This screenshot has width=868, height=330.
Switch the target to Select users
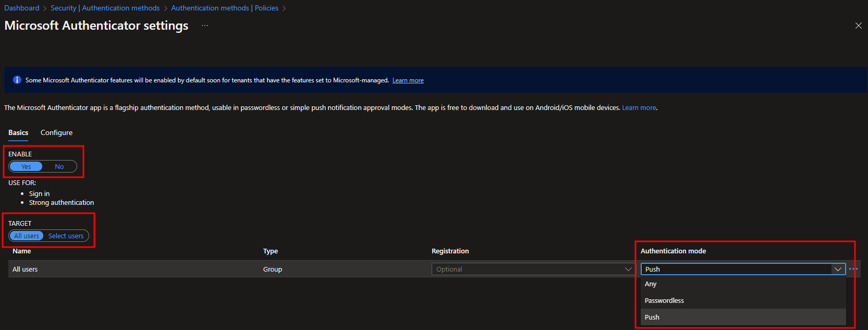[x=66, y=236]
